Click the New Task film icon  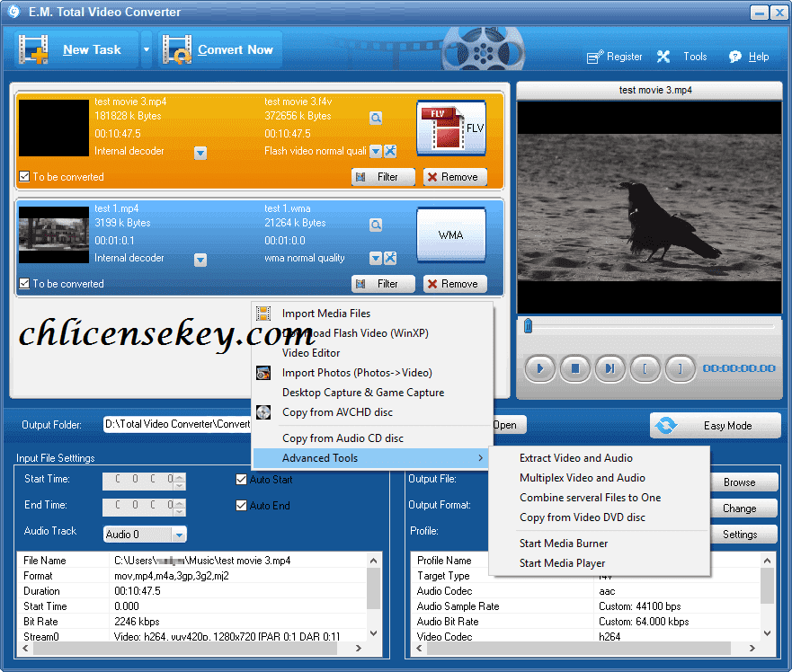click(33, 49)
